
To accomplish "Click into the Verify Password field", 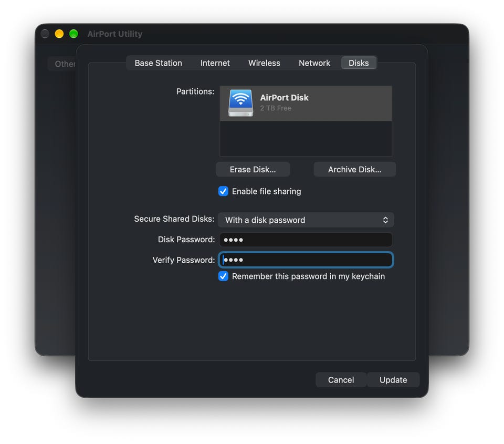I will (306, 260).
